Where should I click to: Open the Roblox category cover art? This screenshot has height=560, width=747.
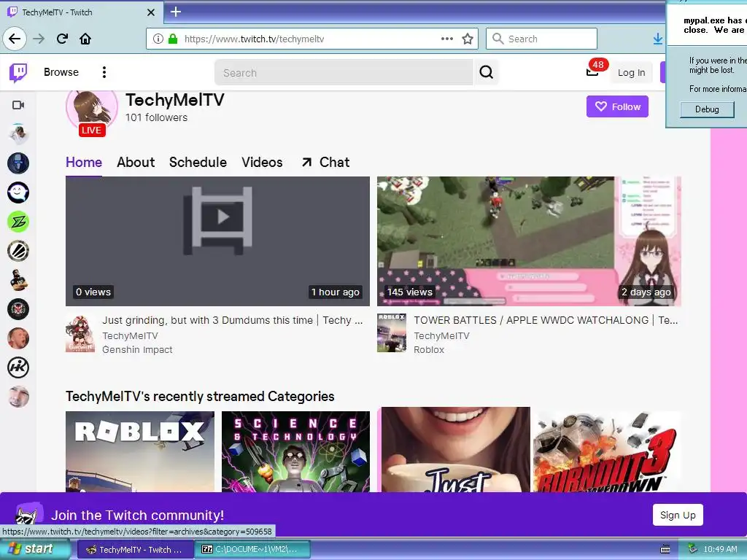coord(140,451)
